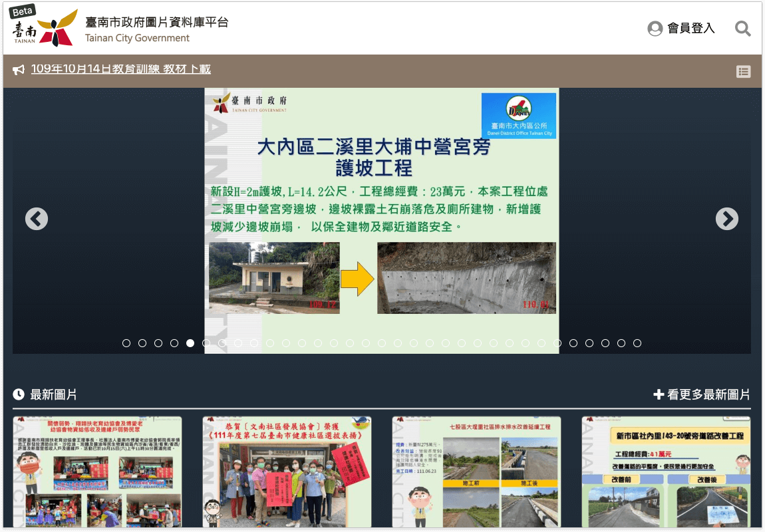Click the 臺南市政府圖片資料庫平台 site title
This screenshot has width=765, height=532.
[x=156, y=22]
